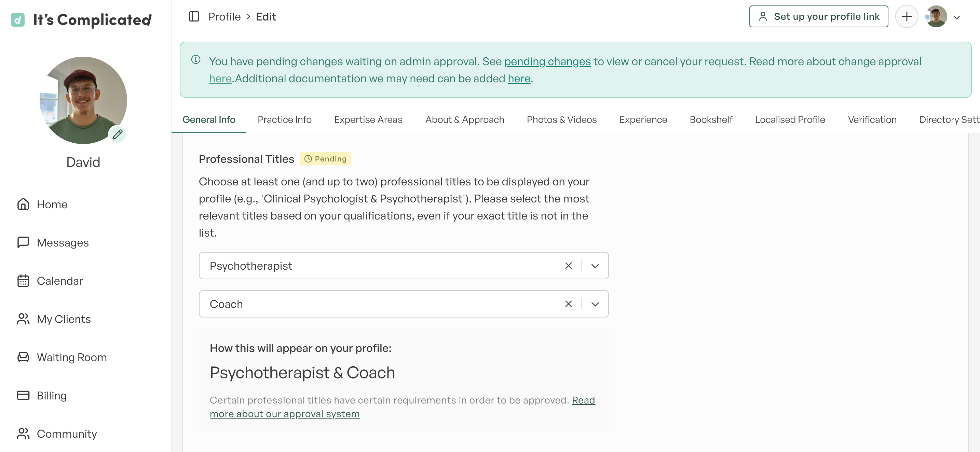The height and width of the screenshot is (452, 980).
Task: Expand the Coach title dropdown
Action: pyautogui.click(x=595, y=304)
